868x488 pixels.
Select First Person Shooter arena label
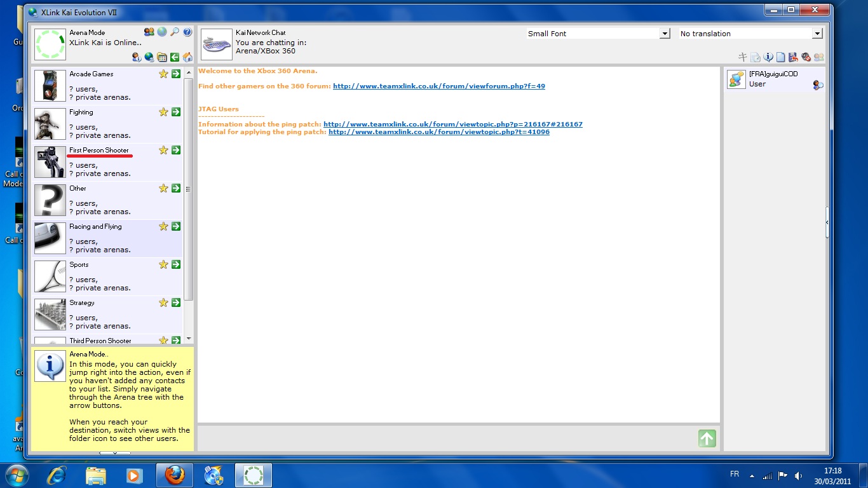(99, 150)
